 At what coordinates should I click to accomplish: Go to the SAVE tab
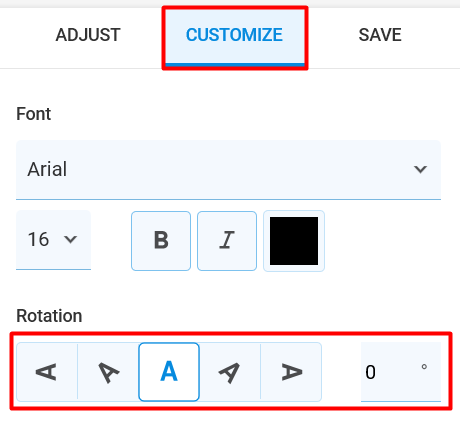[x=380, y=35]
